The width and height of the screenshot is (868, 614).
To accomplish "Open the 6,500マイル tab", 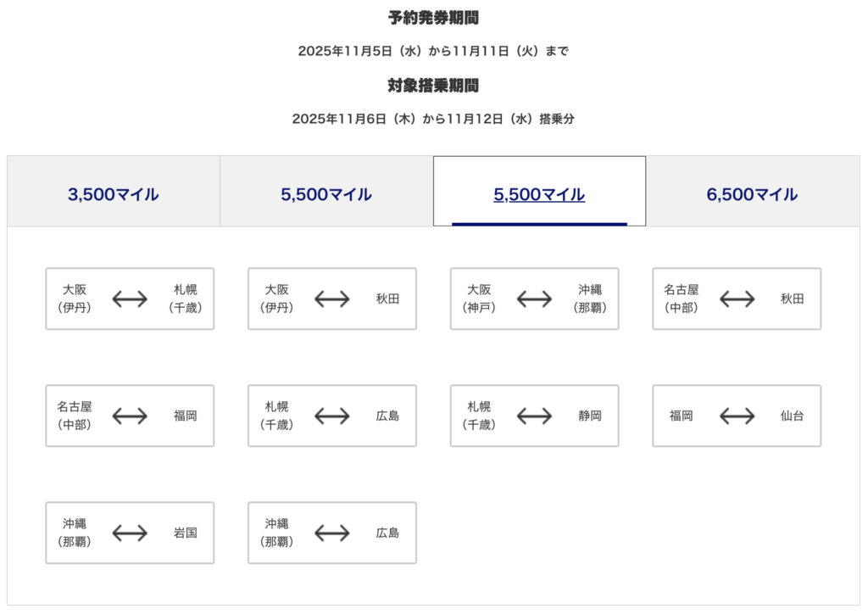I will tap(752, 194).
